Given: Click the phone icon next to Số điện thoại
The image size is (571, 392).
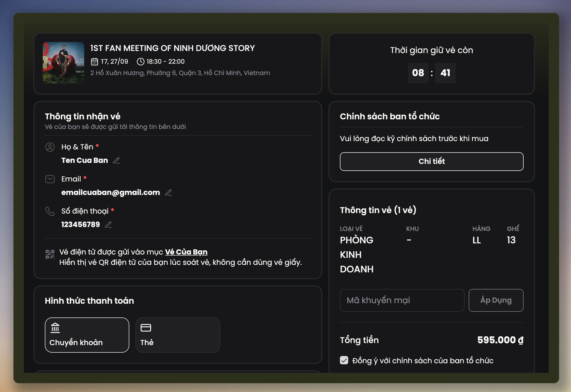Looking at the screenshot, I should (50, 211).
